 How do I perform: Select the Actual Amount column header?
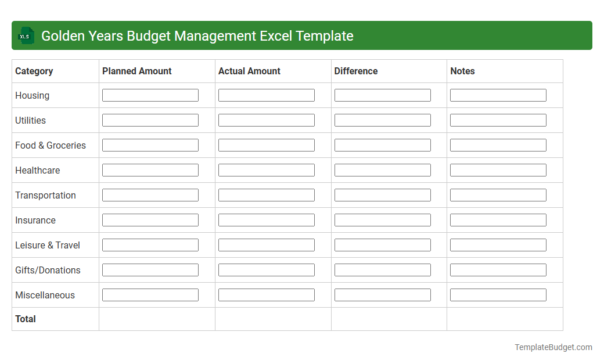point(249,71)
